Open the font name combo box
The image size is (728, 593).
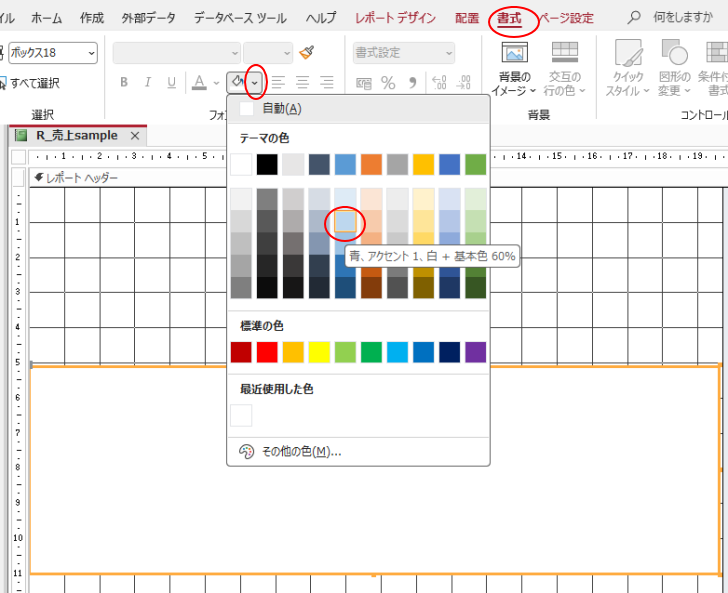click(176, 53)
